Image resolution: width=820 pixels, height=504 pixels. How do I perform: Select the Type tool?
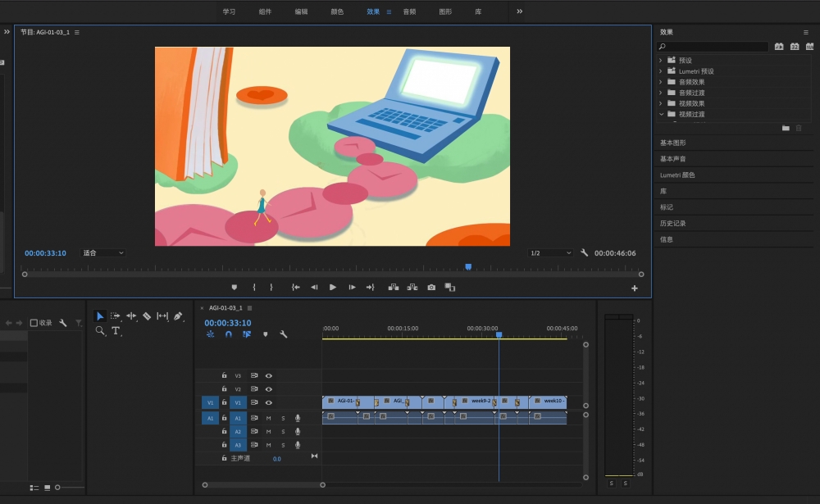coord(116,331)
